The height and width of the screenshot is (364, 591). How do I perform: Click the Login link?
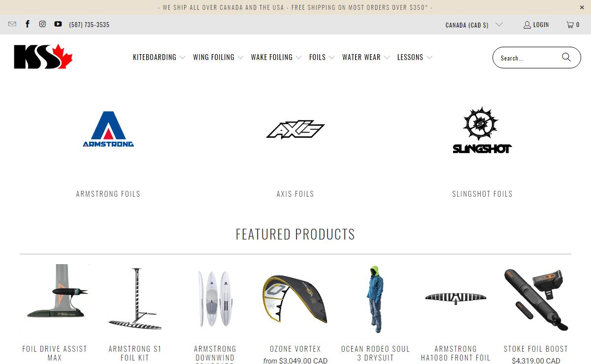click(x=536, y=25)
